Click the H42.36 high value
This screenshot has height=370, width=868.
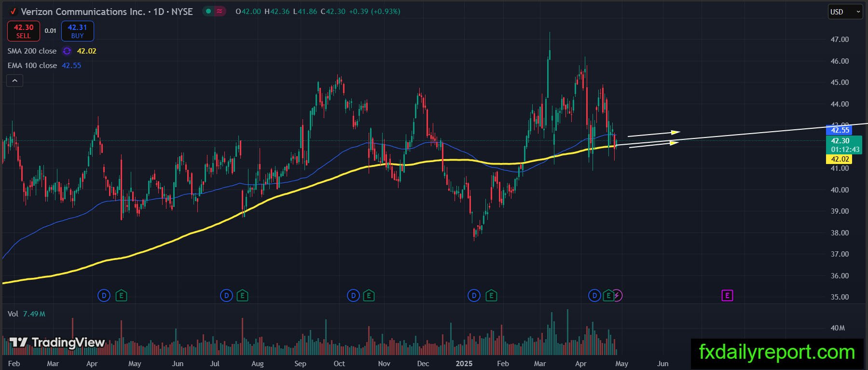coord(277,12)
